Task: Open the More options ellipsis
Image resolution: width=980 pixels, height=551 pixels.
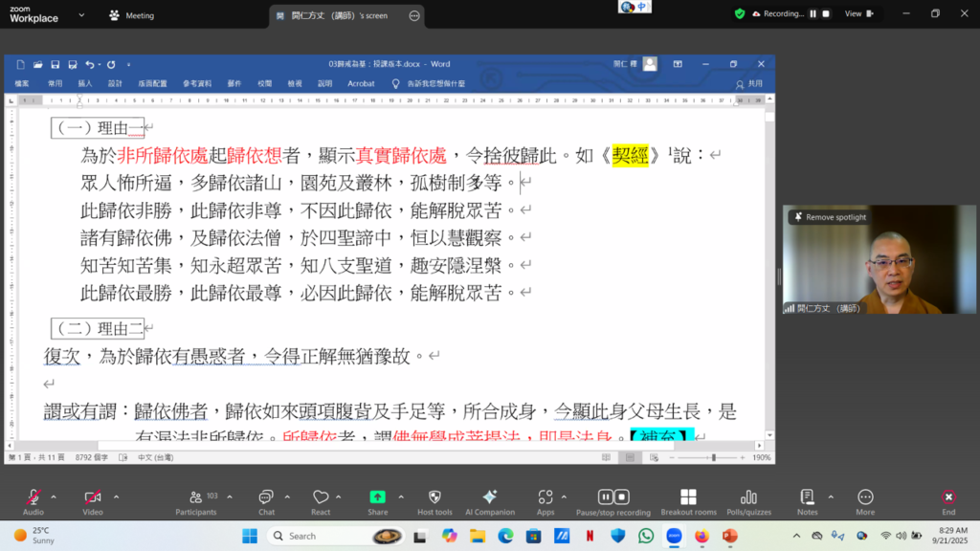Action: [865, 501]
